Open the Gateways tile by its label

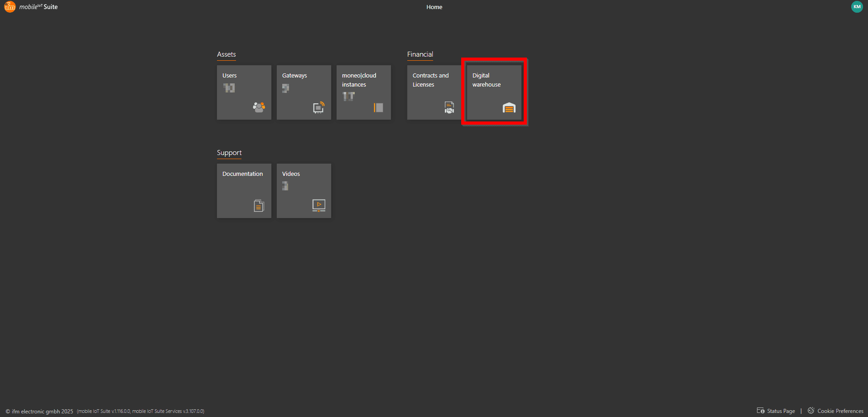(x=294, y=76)
